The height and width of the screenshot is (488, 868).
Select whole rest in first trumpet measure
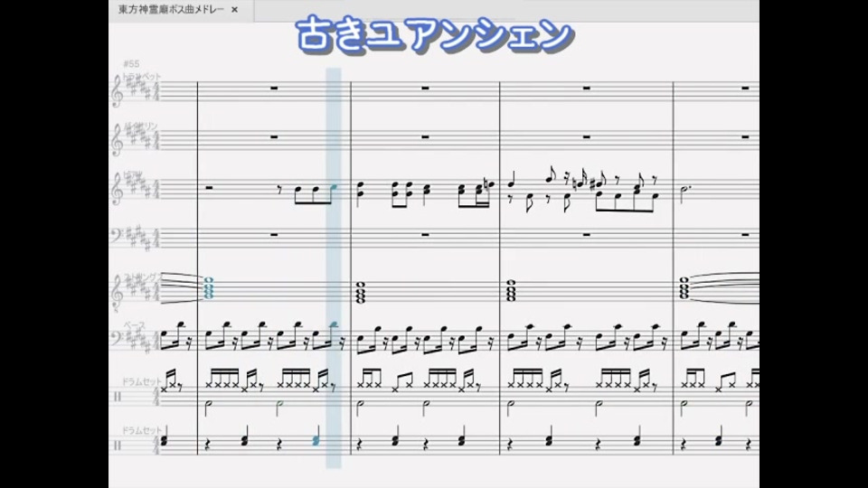point(274,88)
